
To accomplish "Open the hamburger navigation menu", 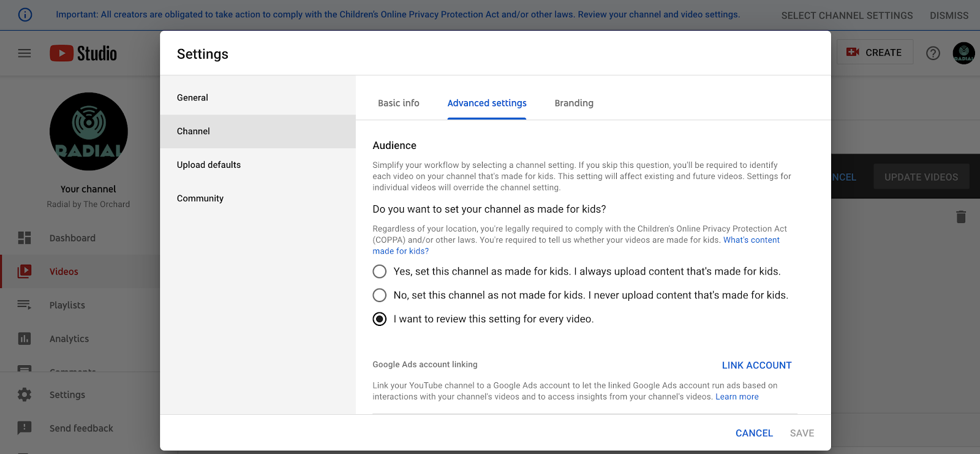I will pyautogui.click(x=24, y=53).
